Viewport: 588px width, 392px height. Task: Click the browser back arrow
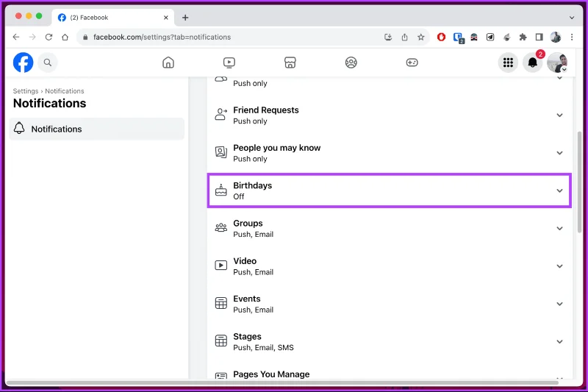(15, 37)
